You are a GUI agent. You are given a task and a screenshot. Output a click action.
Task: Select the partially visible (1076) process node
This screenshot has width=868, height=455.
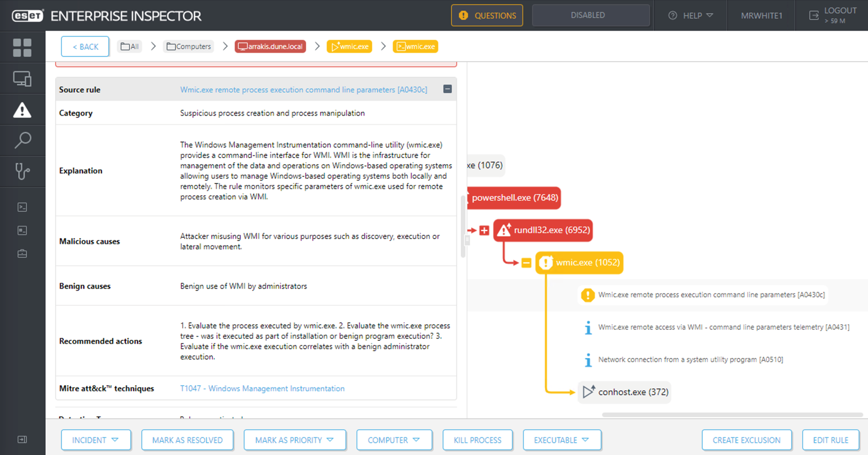[485, 165]
